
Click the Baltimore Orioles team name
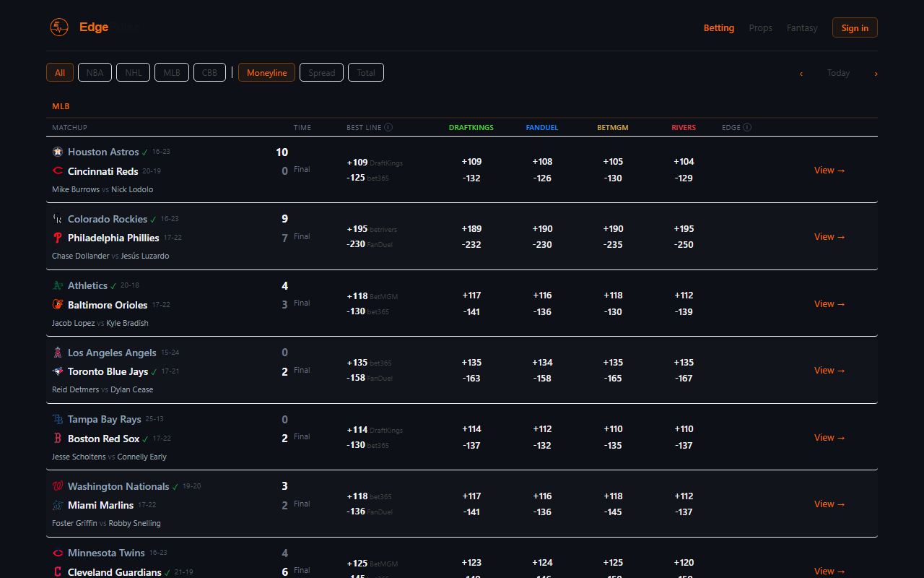point(108,305)
